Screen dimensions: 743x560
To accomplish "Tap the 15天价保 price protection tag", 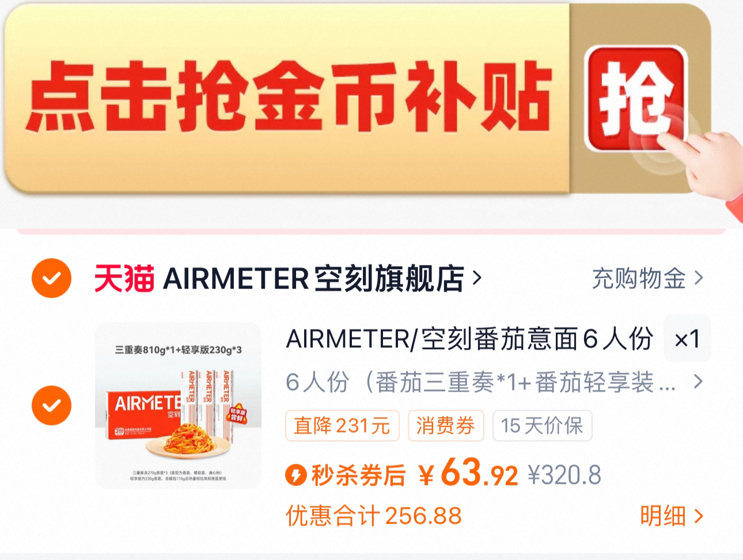I will click(x=542, y=426).
